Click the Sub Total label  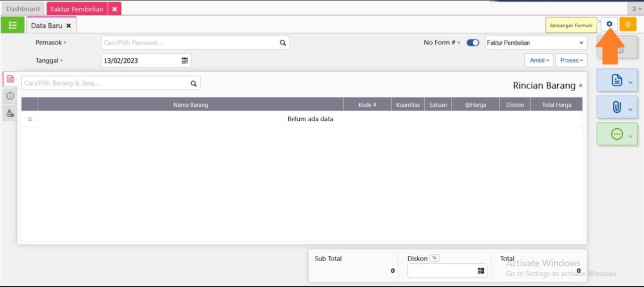(x=328, y=259)
